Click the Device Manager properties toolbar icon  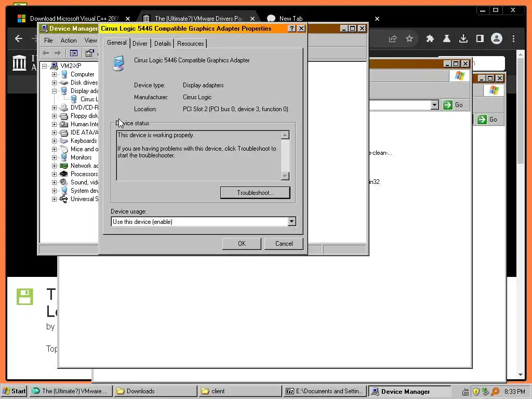click(x=89, y=53)
